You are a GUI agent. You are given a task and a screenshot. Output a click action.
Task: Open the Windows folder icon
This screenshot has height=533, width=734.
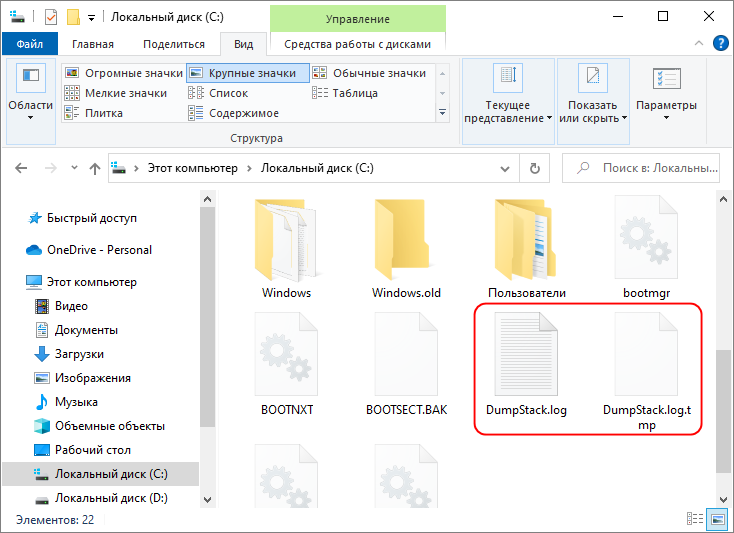pos(286,240)
